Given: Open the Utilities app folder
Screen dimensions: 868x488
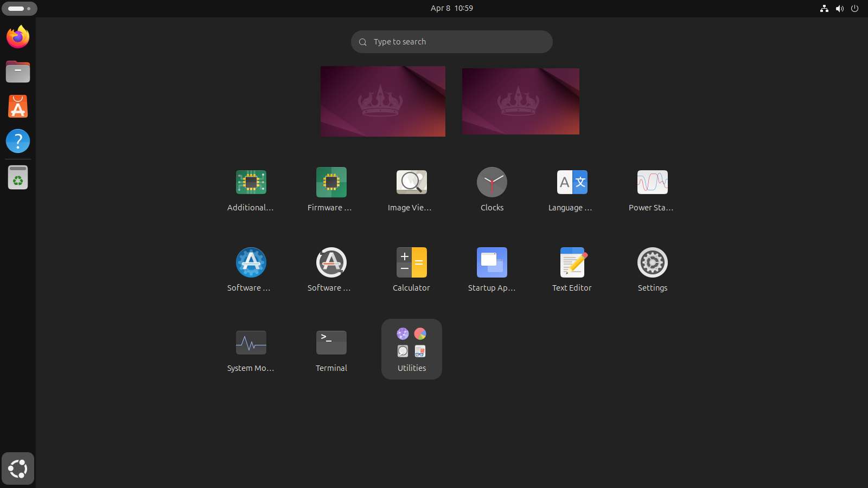Looking at the screenshot, I should [411, 349].
